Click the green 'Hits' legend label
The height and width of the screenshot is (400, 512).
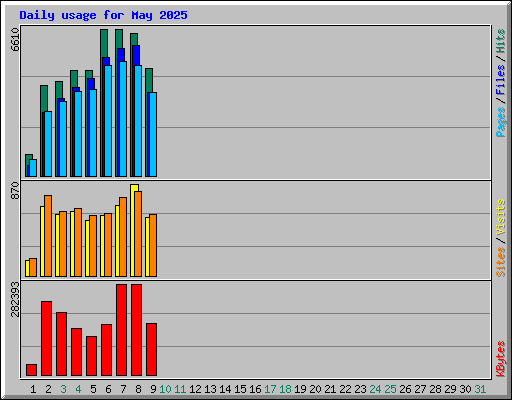pos(501,41)
